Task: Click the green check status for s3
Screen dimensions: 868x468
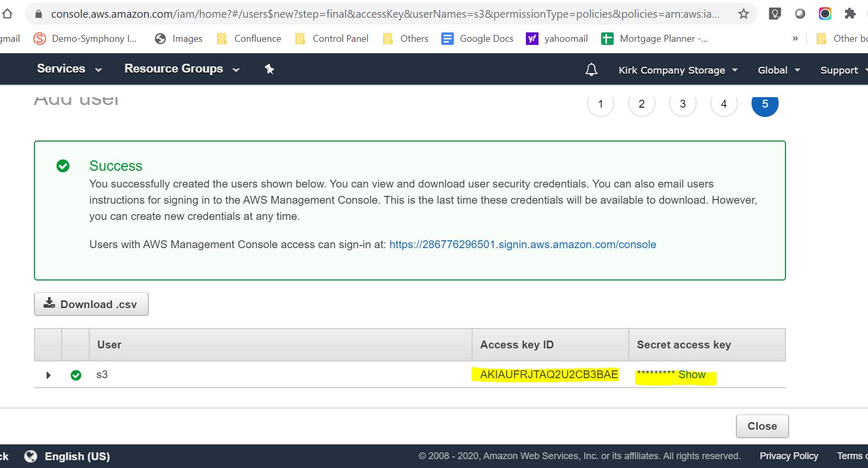Action: pyautogui.click(x=76, y=375)
